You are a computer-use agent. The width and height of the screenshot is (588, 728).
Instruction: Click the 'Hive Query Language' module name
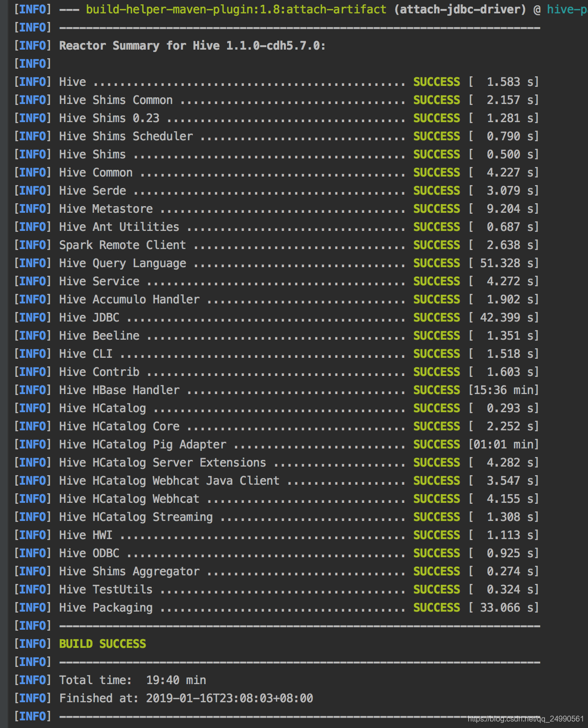pyautogui.click(x=123, y=263)
